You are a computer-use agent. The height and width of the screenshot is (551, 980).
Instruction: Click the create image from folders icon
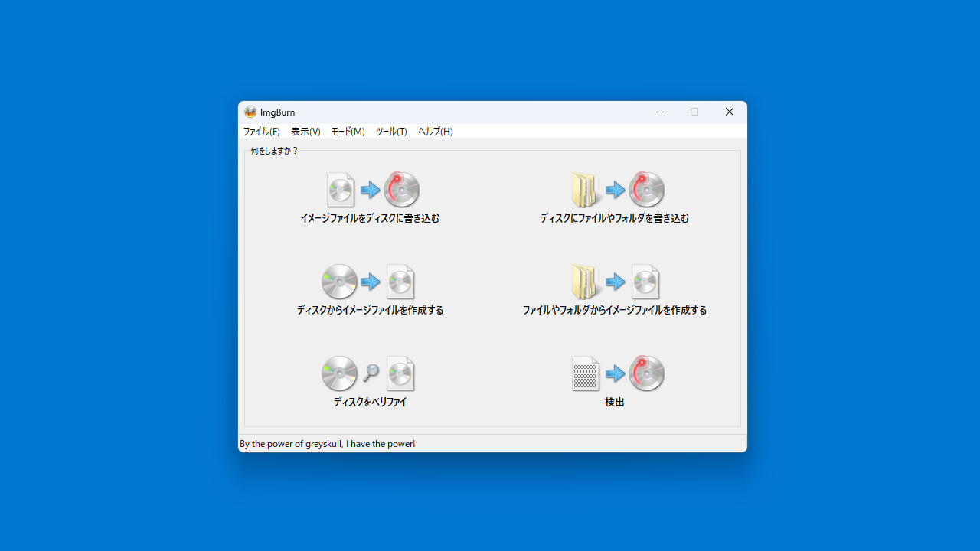click(x=616, y=282)
